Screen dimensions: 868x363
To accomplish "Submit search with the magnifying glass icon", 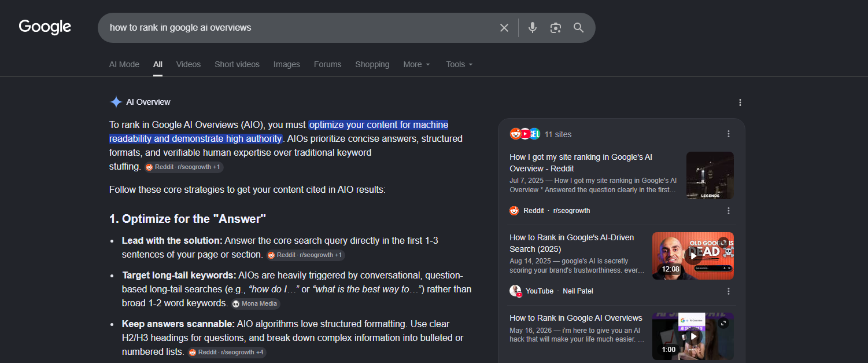I will 579,28.
